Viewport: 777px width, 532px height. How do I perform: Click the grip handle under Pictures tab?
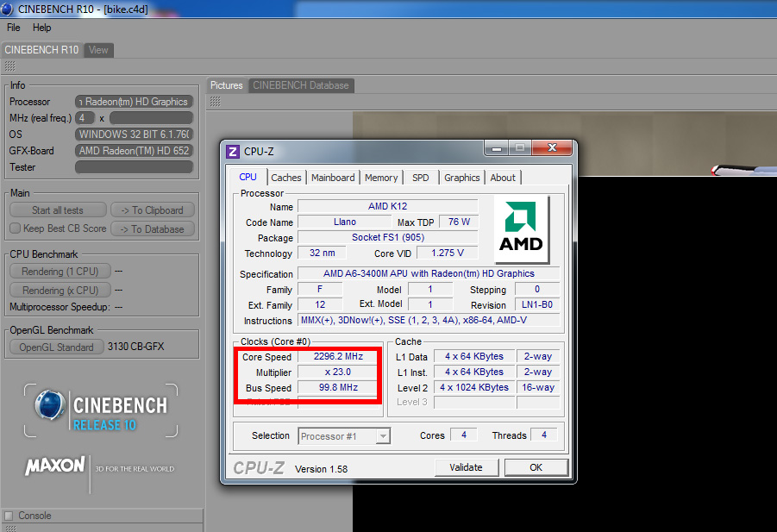(215, 102)
